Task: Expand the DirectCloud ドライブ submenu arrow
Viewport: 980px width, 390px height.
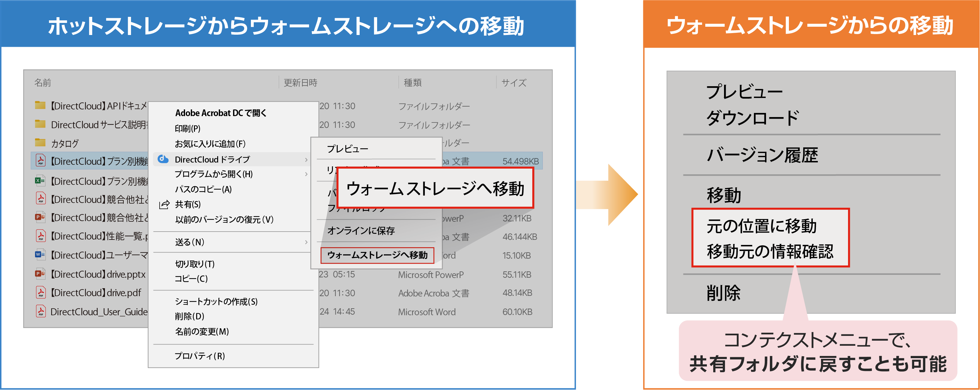Action: coord(306,160)
